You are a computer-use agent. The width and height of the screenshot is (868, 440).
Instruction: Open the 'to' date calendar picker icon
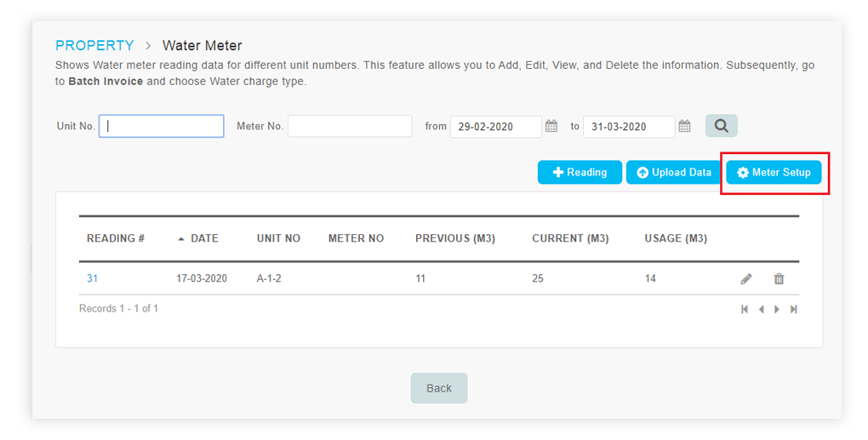[x=685, y=126]
